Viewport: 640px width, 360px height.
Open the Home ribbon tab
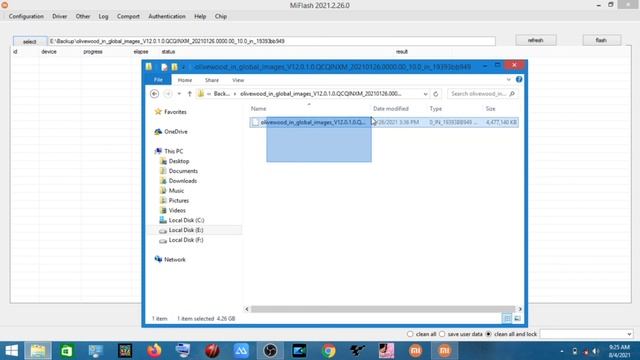pyautogui.click(x=184, y=80)
